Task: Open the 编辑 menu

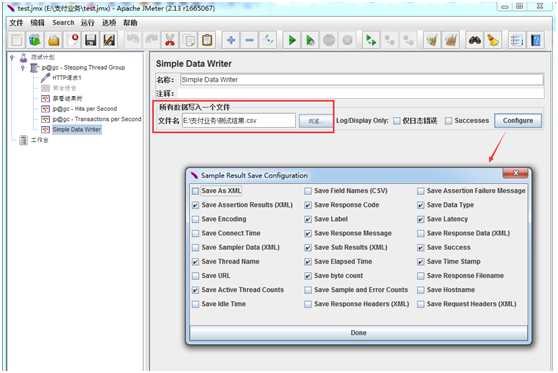Action: [37, 23]
